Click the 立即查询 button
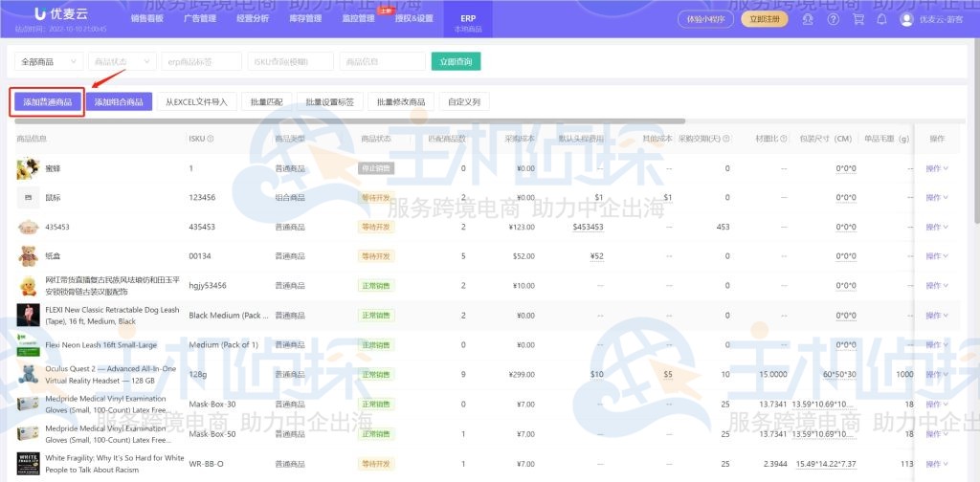This screenshot has width=980, height=482. [456, 61]
